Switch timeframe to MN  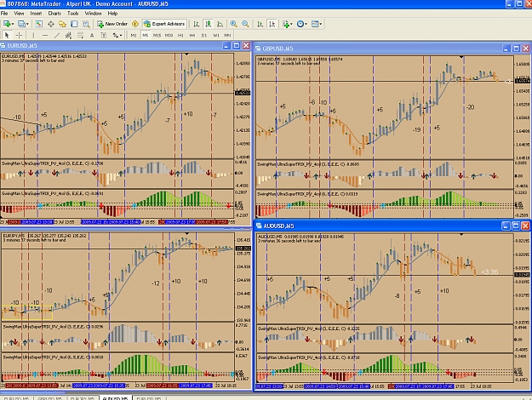click(x=227, y=35)
